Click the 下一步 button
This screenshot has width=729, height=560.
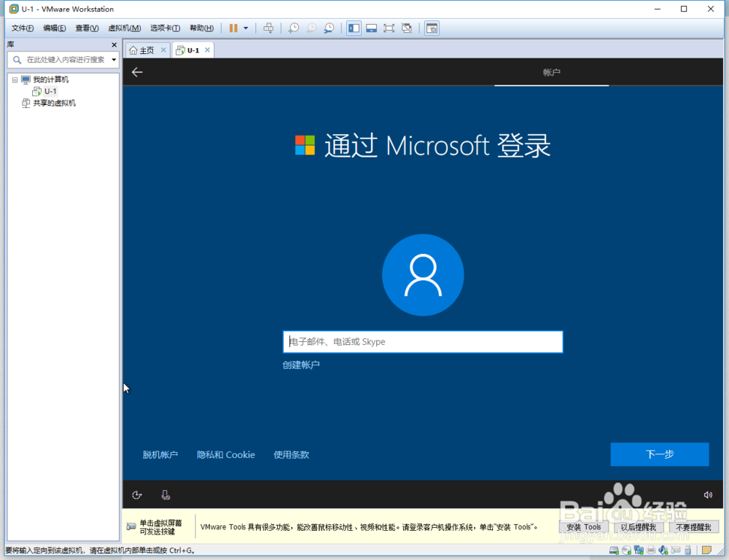[659, 454]
